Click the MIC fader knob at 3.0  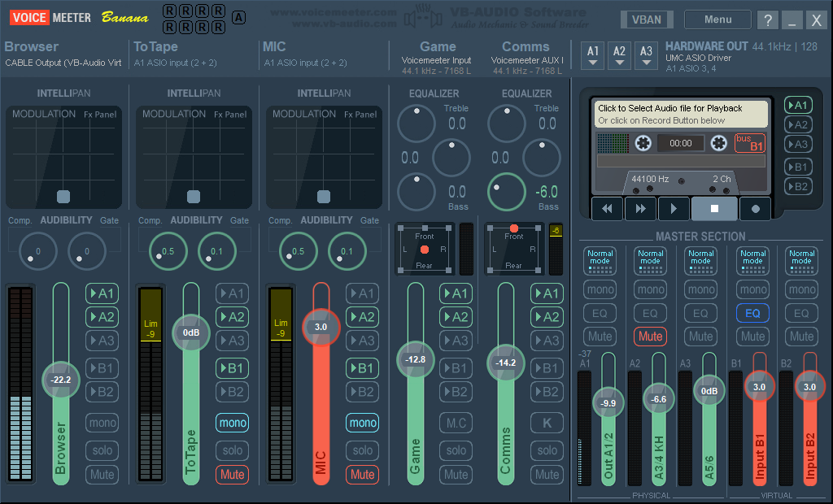tap(321, 327)
